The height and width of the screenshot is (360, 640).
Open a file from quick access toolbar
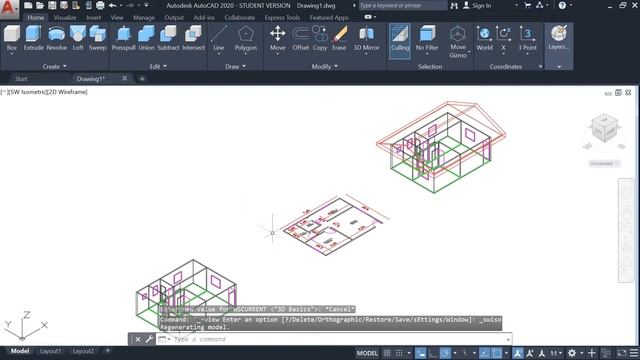click(40, 5)
